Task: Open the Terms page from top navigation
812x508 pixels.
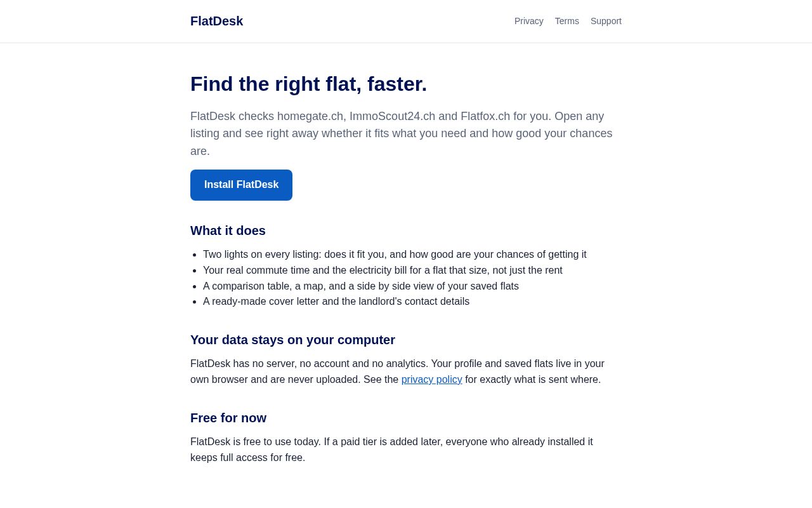Action: tap(566, 21)
